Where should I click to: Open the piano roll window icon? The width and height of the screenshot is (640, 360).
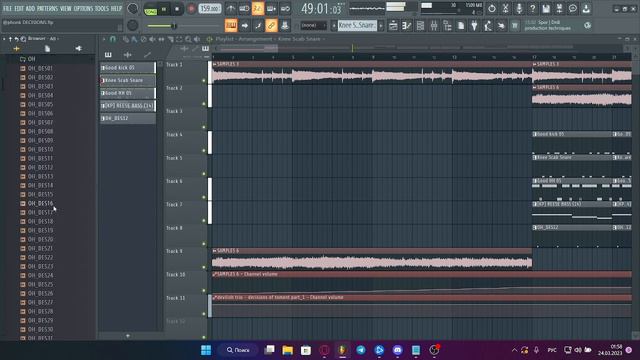click(407, 25)
